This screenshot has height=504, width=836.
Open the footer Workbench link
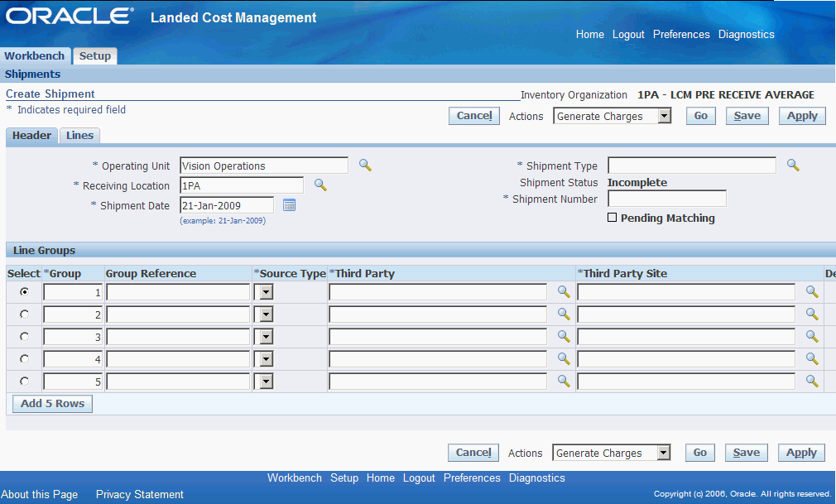pos(295,478)
